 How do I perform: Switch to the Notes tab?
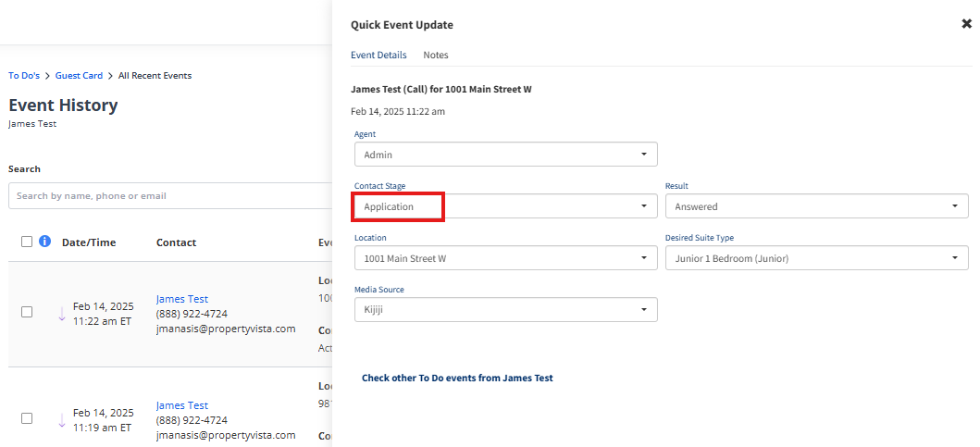436,55
